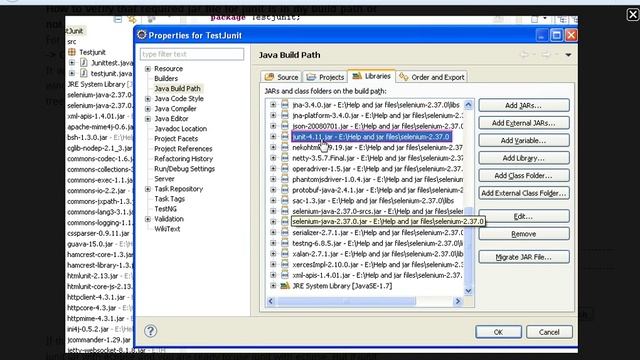Expand the Task Repository node
Screen dimensions: 640x360
(x=148, y=189)
